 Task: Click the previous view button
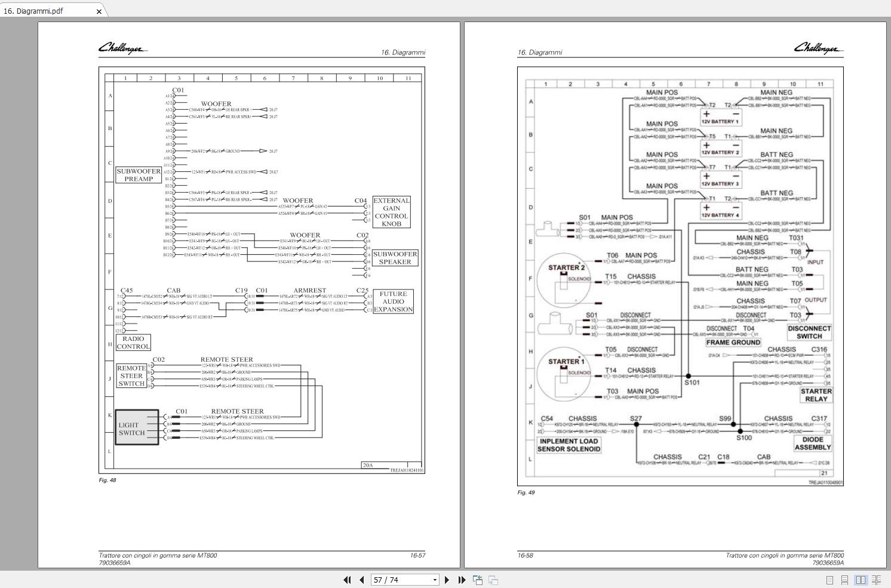478,580
